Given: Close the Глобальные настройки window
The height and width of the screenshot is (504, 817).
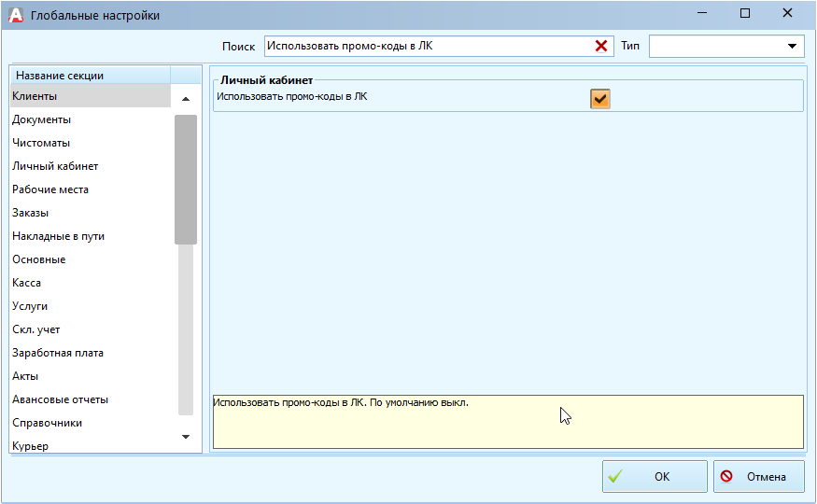Looking at the screenshot, I should (787, 14).
